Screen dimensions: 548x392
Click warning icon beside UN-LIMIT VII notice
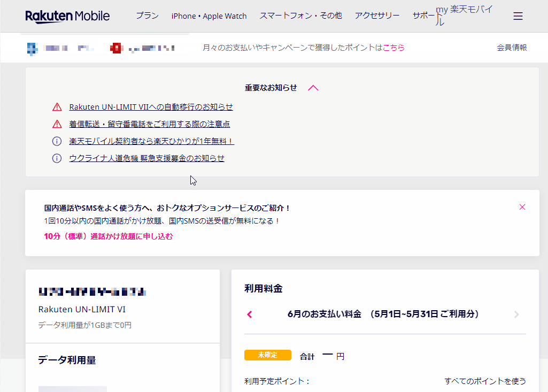coord(57,107)
